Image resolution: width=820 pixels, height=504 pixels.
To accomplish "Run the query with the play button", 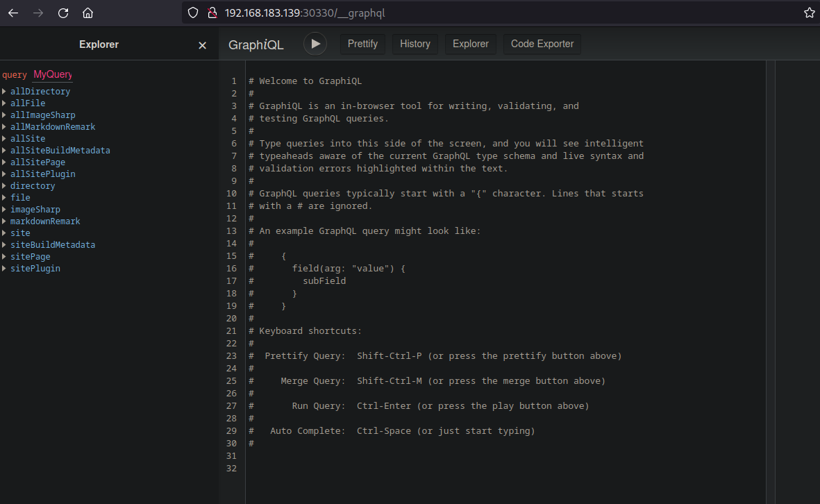I will pyautogui.click(x=315, y=44).
